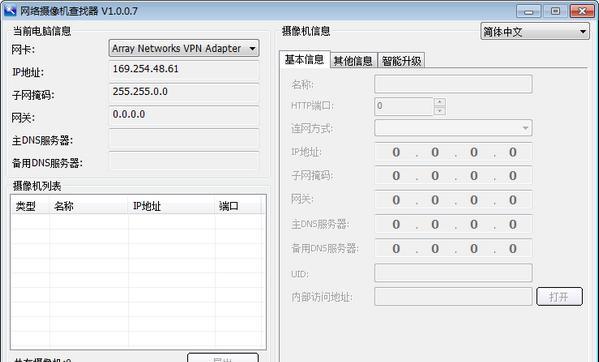
Task: Switch to the 基本信息 tab
Action: coord(304,60)
